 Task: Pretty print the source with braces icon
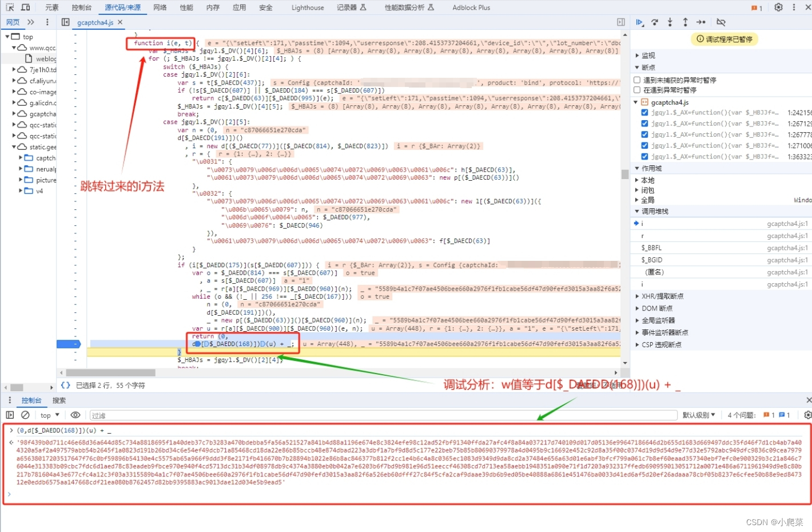coord(66,385)
